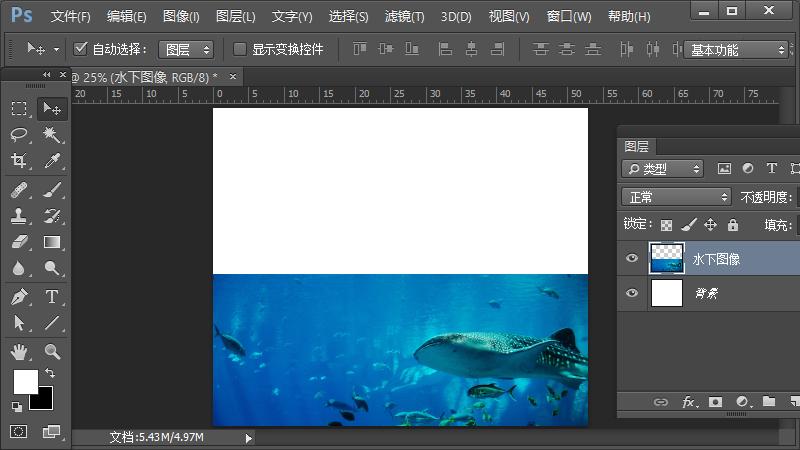Select the Crop tool

(x=19, y=161)
